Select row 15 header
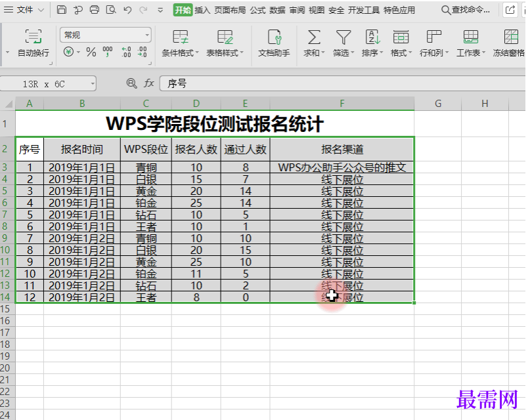 [7, 309]
